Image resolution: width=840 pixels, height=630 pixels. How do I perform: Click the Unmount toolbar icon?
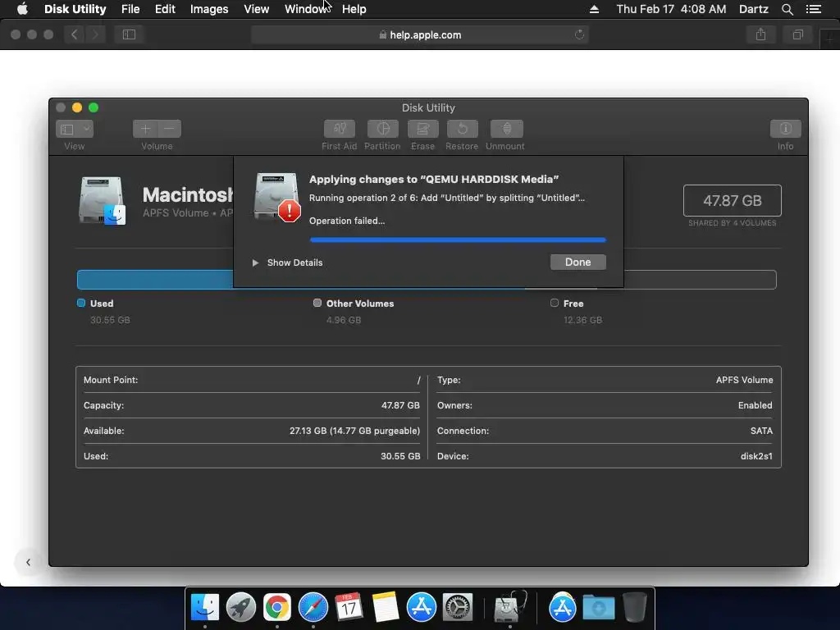pos(506,129)
